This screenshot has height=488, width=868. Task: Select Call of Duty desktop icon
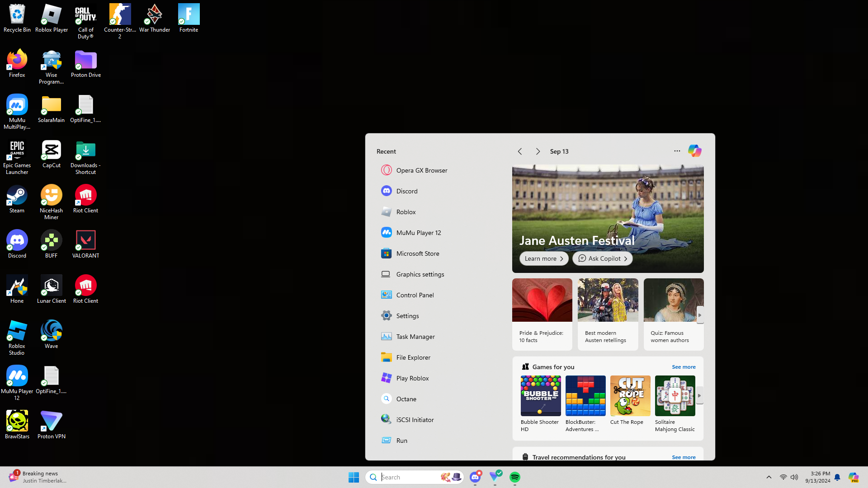(x=86, y=22)
